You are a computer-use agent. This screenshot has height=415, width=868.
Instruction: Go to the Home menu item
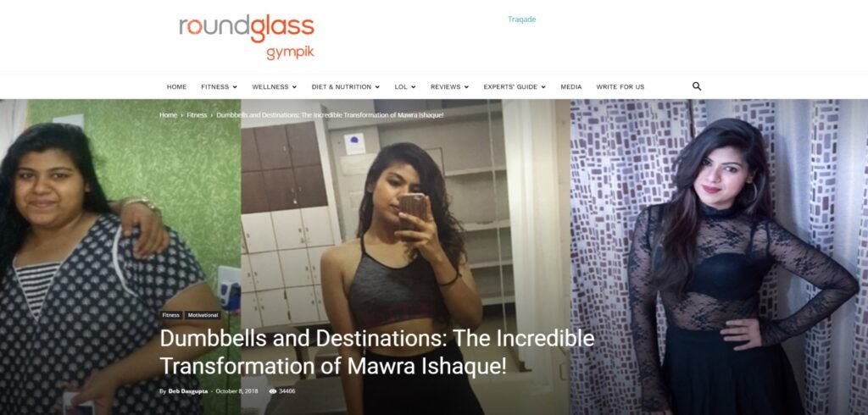(176, 87)
